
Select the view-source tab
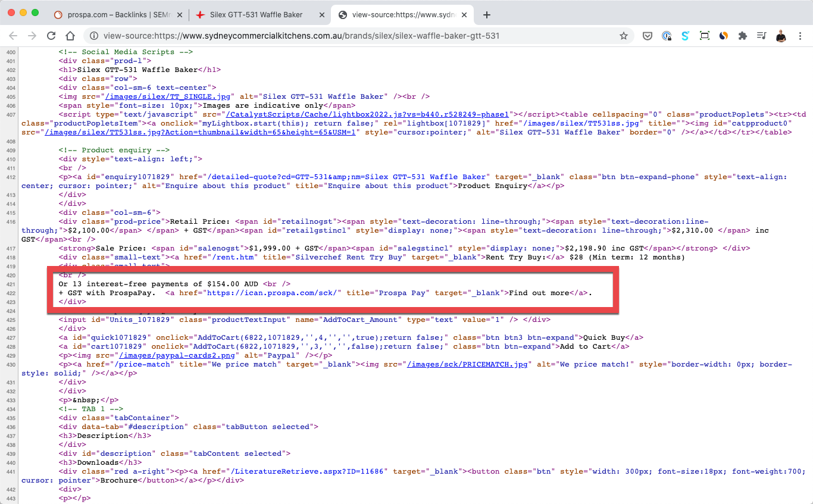coord(402,14)
